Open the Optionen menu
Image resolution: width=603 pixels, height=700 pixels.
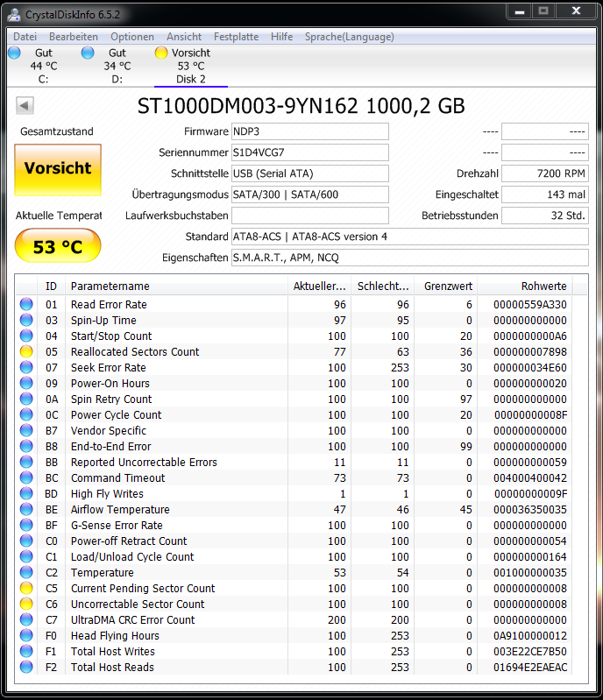coord(132,37)
